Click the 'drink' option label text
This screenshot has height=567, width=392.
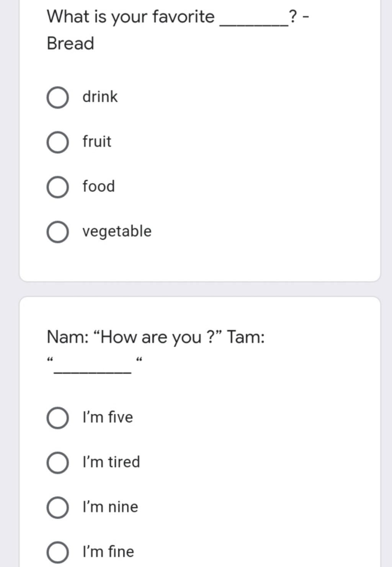pos(100,97)
